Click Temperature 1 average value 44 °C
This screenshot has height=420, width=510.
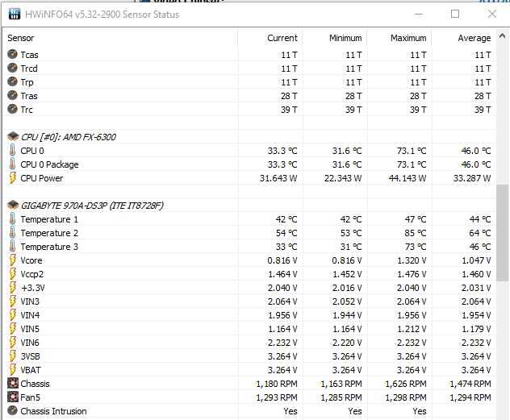tap(480, 219)
